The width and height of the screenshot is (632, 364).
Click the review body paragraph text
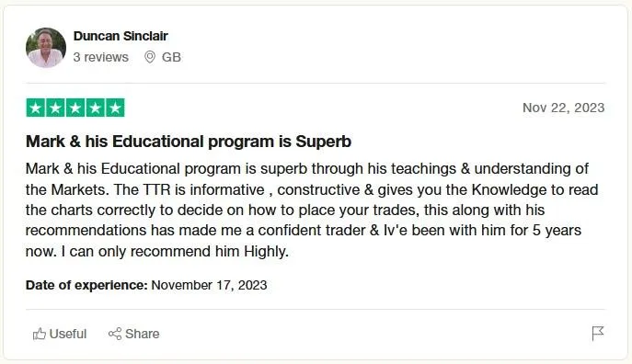click(312, 210)
